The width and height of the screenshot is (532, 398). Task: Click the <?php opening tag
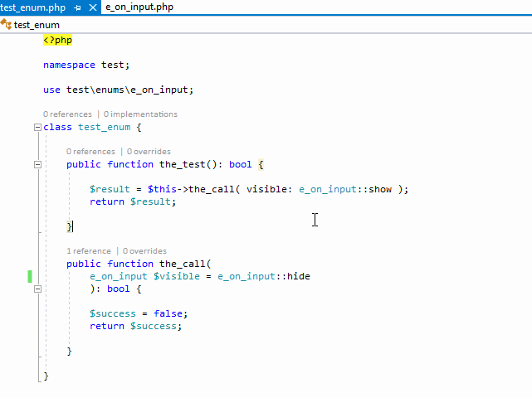pos(58,40)
